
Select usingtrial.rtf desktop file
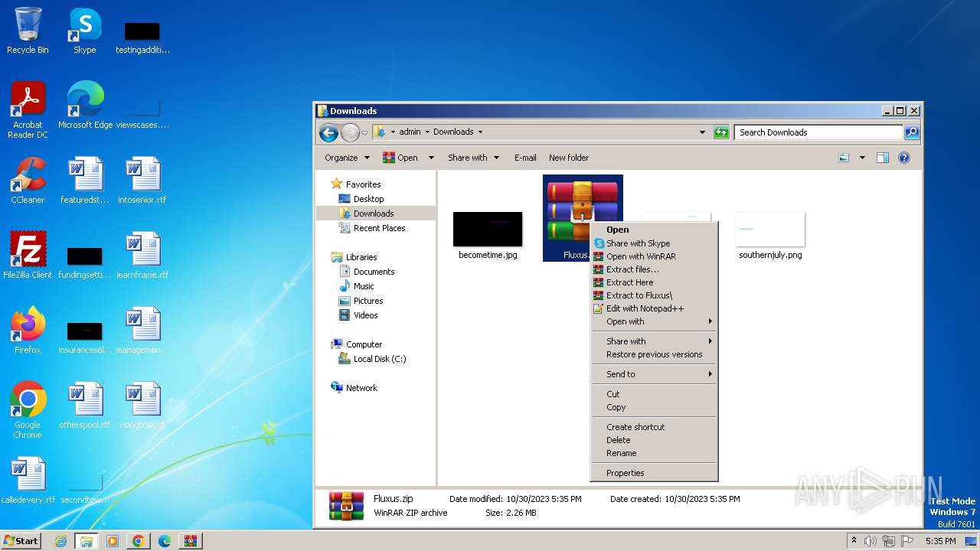142,406
